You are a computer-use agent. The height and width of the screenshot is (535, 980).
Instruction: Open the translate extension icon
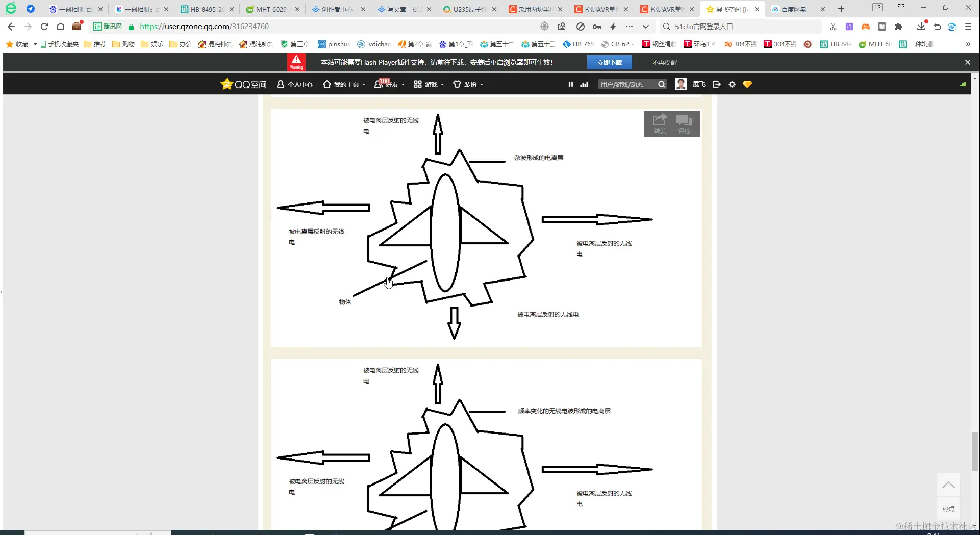[x=849, y=27]
